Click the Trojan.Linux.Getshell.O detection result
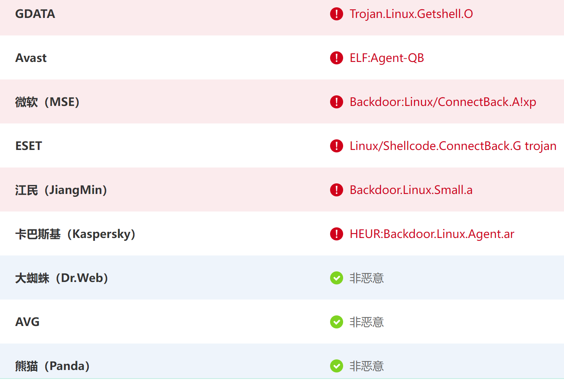Screen dimensions: 564x392 pos(411,14)
